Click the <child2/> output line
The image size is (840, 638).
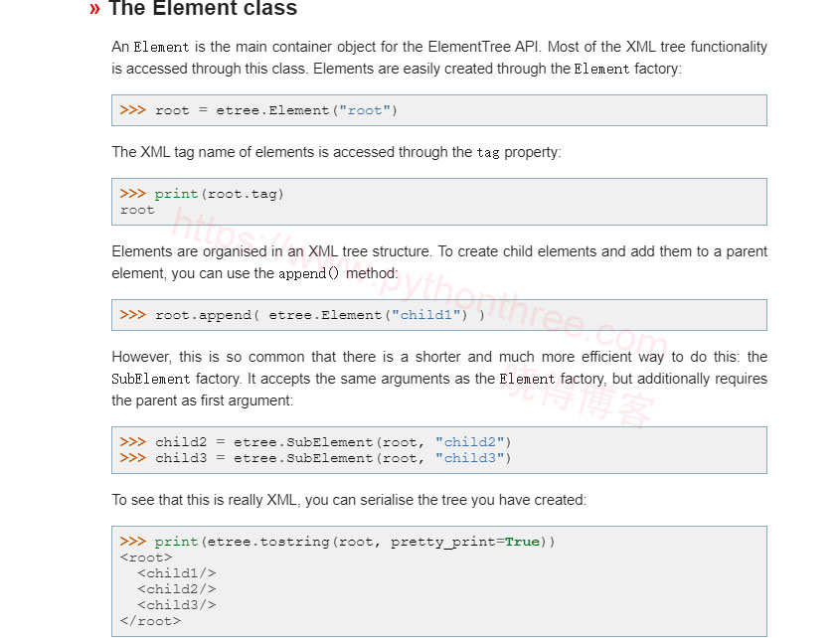[x=177, y=589]
